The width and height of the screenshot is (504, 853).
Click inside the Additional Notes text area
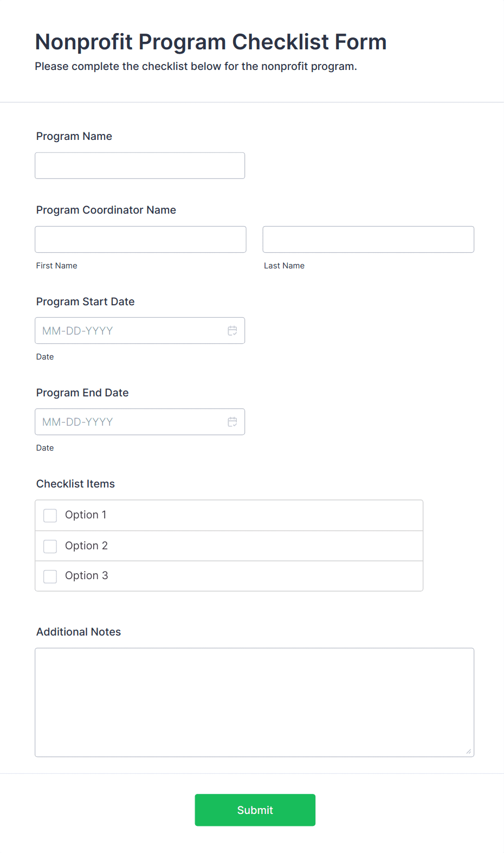[254, 702]
